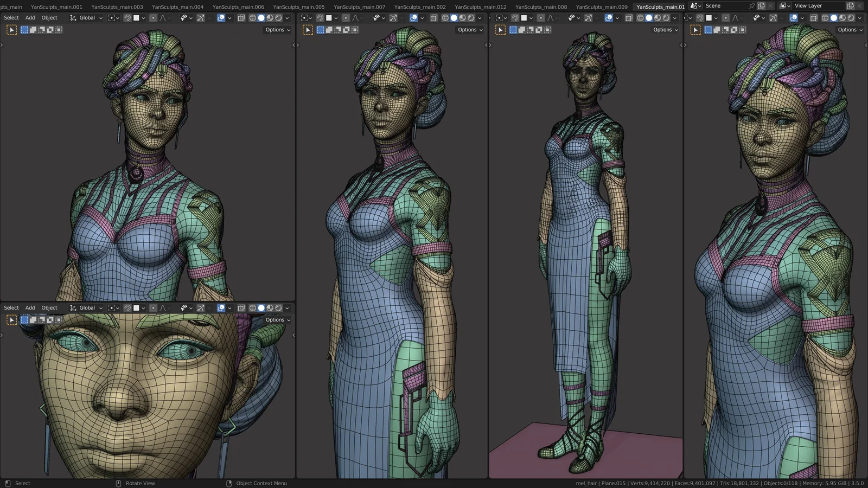
Task: Open the Object menu
Action: (x=49, y=17)
